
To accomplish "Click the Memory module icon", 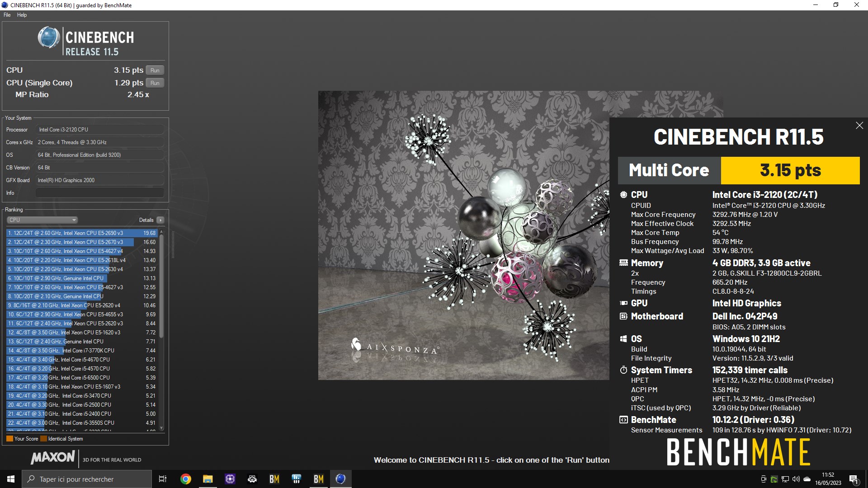I will click(x=623, y=263).
